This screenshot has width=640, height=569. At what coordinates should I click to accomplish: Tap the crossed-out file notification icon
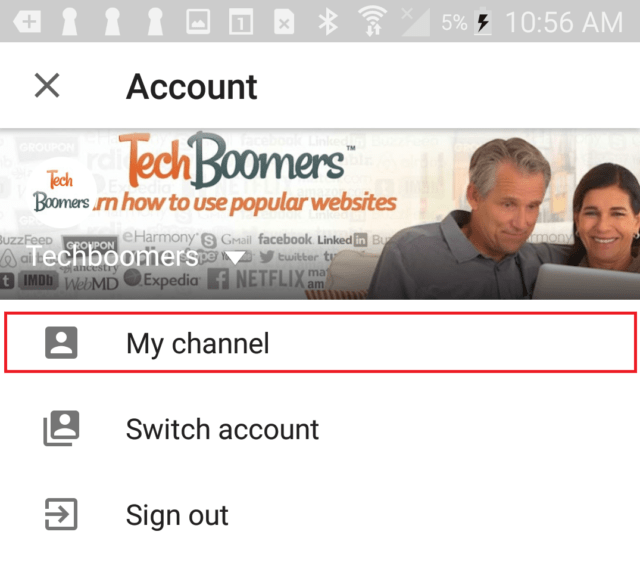click(x=284, y=22)
